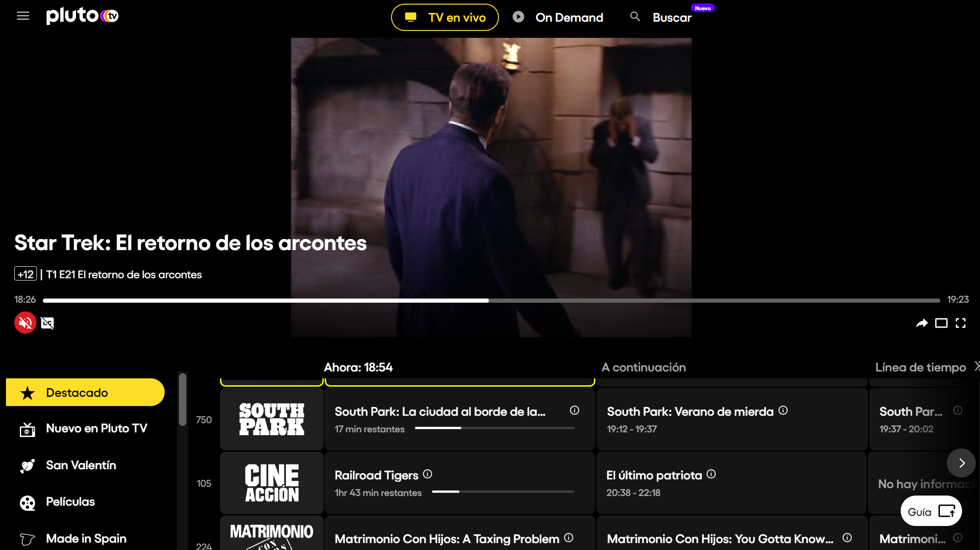The height and width of the screenshot is (550, 980).
Task: Switch to theater mode view
Action: [x=941, y=323]
